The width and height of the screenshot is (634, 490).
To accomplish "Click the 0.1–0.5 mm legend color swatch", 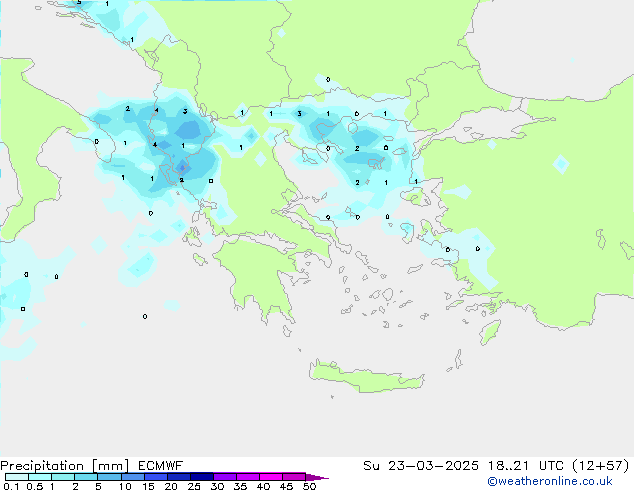I will (17, 477).
